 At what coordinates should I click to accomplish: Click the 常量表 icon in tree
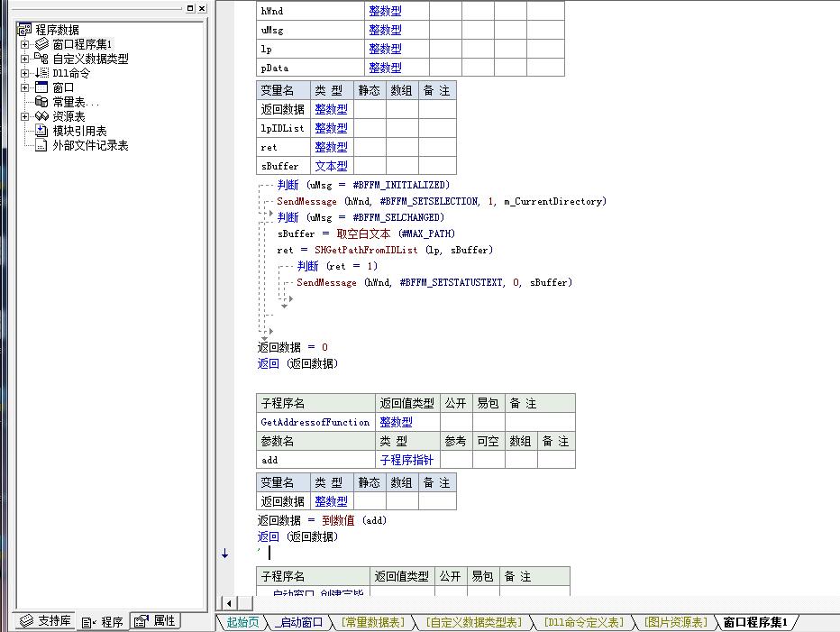pos(41,102)
